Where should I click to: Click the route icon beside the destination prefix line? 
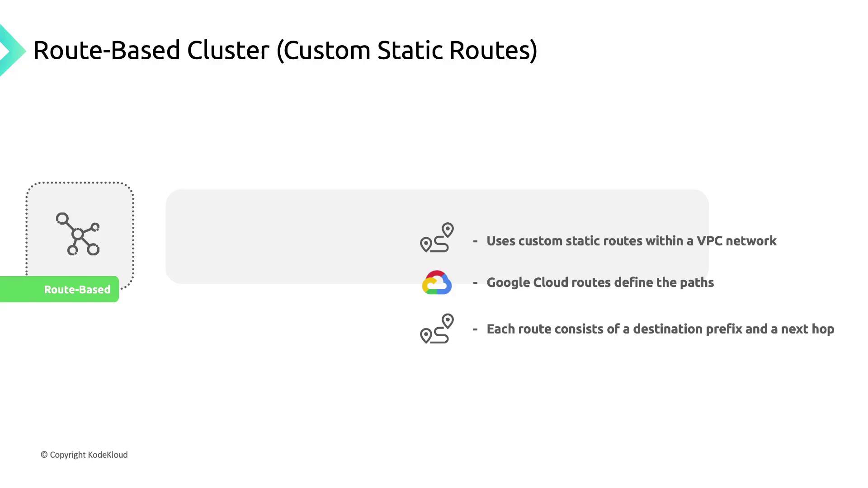[x=436, y=329]
